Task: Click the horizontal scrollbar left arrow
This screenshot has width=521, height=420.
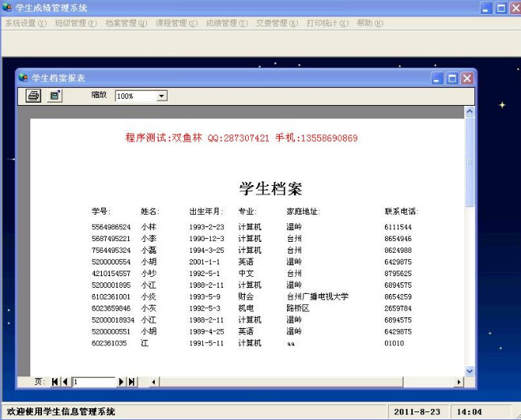Action: coord(153,382)
